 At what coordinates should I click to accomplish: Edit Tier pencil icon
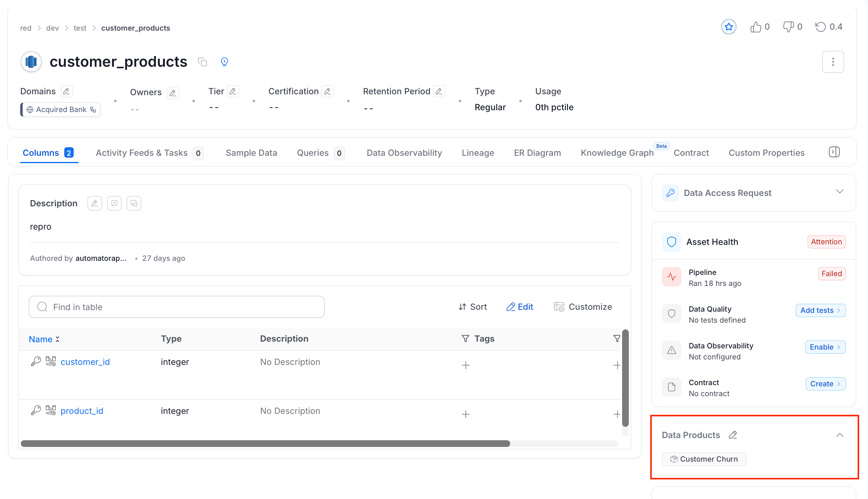pos(233,91)
